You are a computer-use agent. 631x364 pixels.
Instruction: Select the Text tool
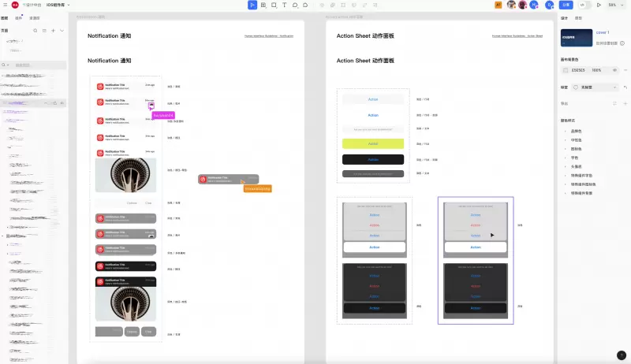[284, 5]
